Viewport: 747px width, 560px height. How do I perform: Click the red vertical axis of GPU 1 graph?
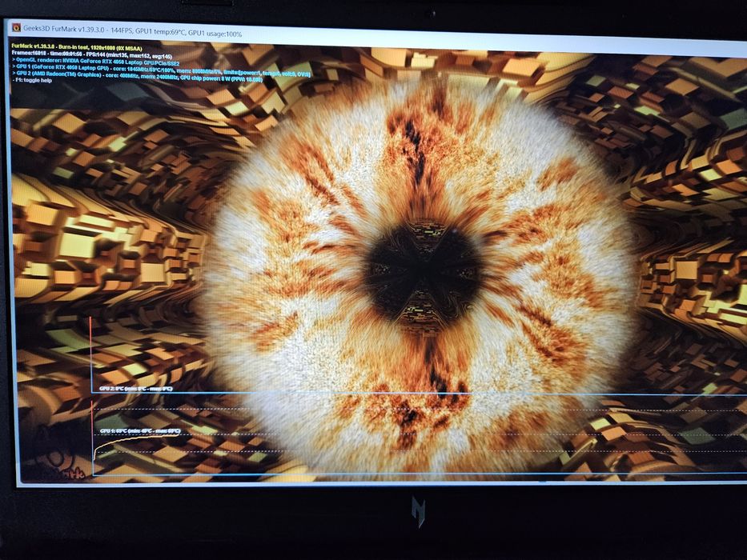coord(92,437)
